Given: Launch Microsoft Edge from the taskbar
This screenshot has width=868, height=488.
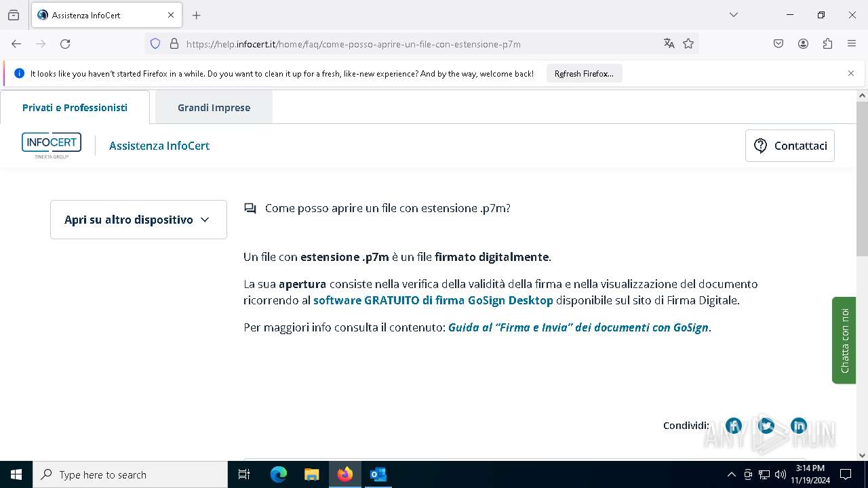Looking at the screenshot, I should 279,474.
